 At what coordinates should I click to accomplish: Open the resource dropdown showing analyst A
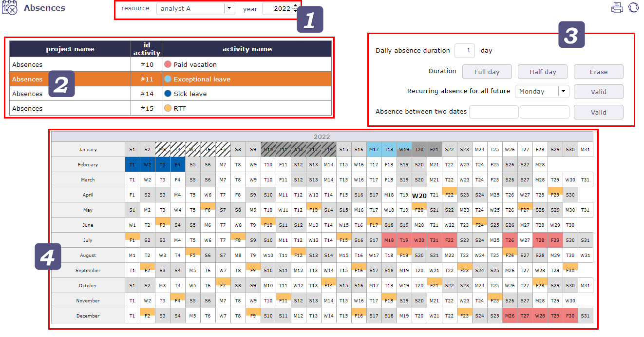click(x=195, y=8)
